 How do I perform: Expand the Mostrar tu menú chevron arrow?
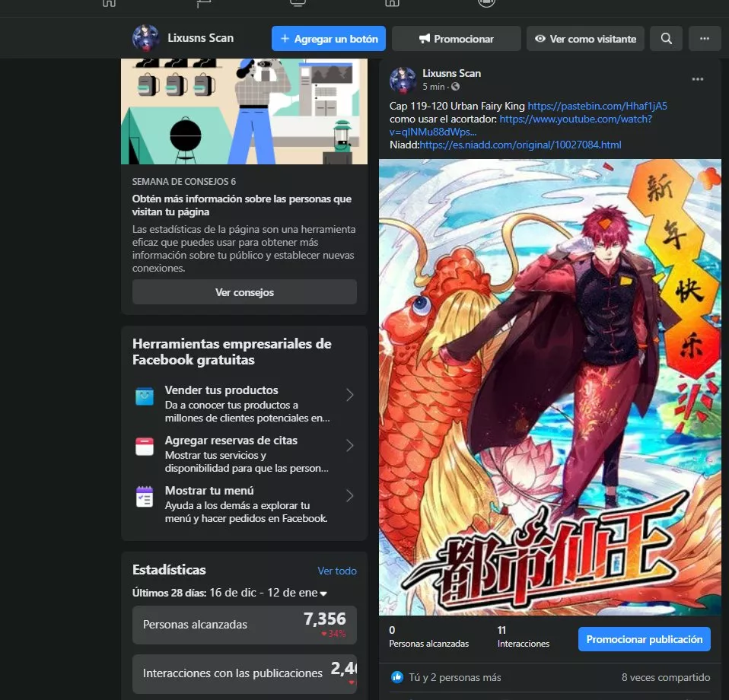tap(349, 496)
